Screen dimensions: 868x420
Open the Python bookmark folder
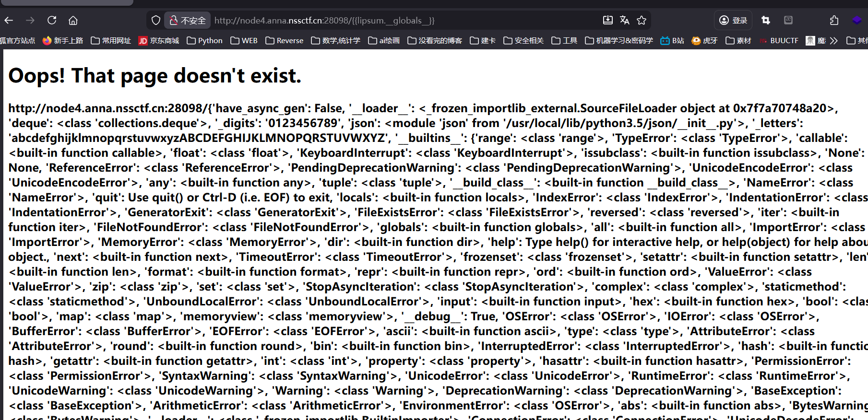[x=205, y=41]
